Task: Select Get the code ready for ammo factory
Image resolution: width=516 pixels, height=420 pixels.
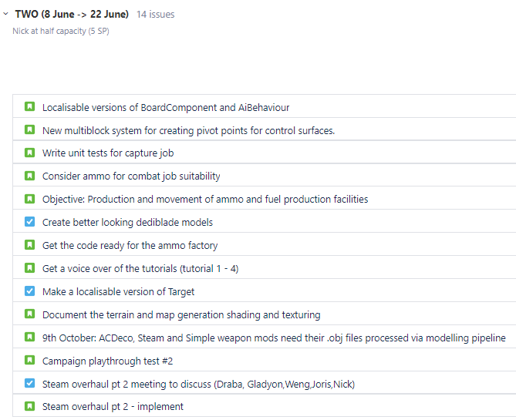Action: tap(130, 245)
